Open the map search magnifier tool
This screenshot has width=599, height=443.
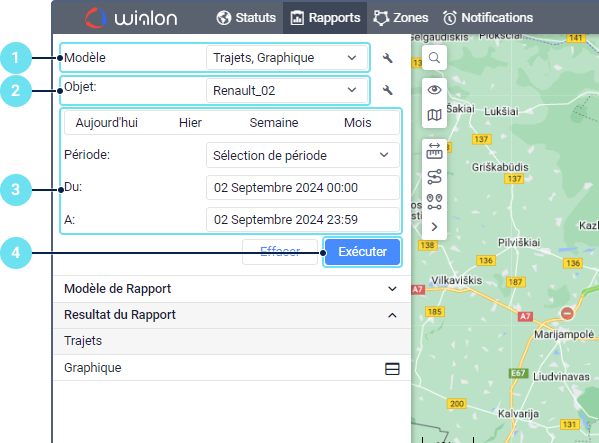(434, 58)
